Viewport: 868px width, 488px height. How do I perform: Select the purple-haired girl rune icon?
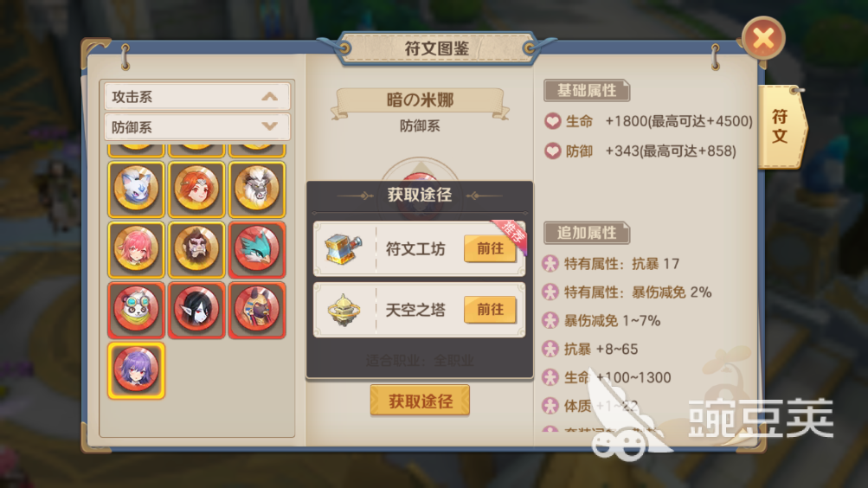136,370
